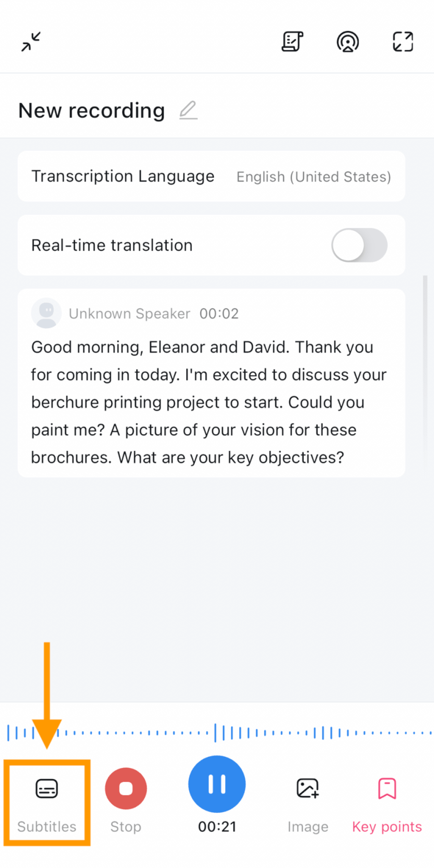Expand to fullscreen using the corner arrows icon
This screenshot has width=434, height=868.
[x=403, y=42]
